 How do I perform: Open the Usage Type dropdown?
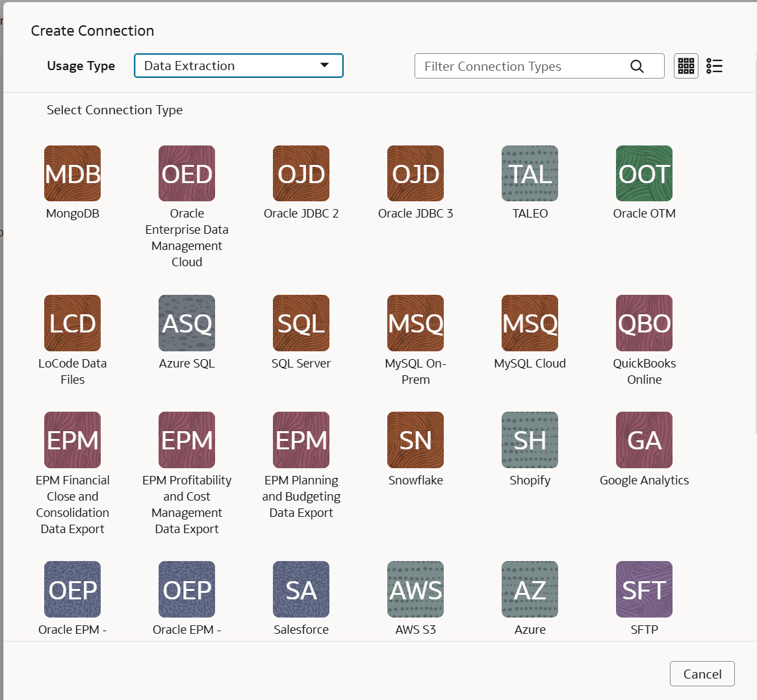click(238, 66)
